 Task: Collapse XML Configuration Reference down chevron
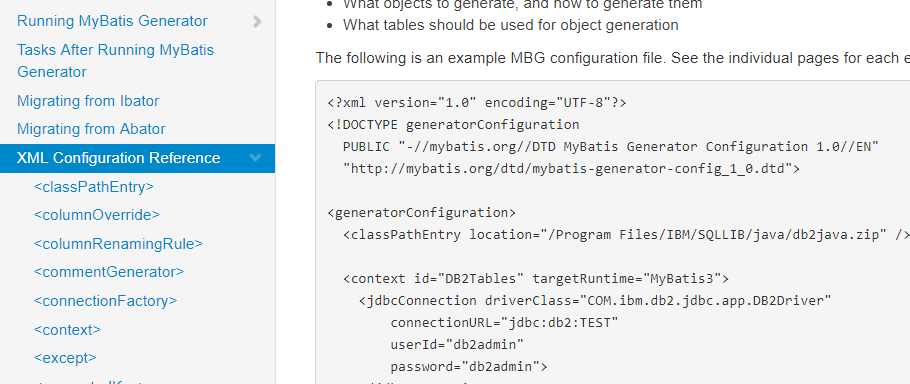coord(255,158)
